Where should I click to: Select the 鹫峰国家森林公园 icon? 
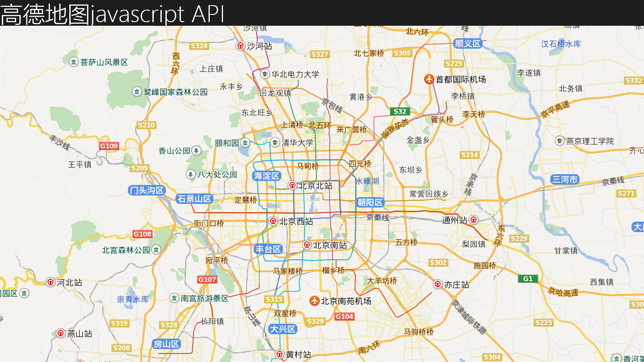137,92
